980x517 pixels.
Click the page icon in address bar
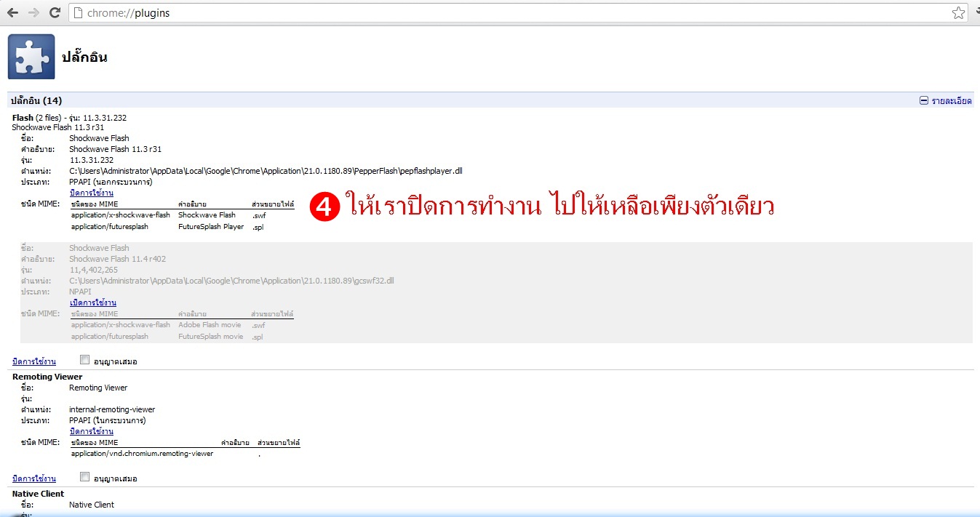(x=79, y=13)
